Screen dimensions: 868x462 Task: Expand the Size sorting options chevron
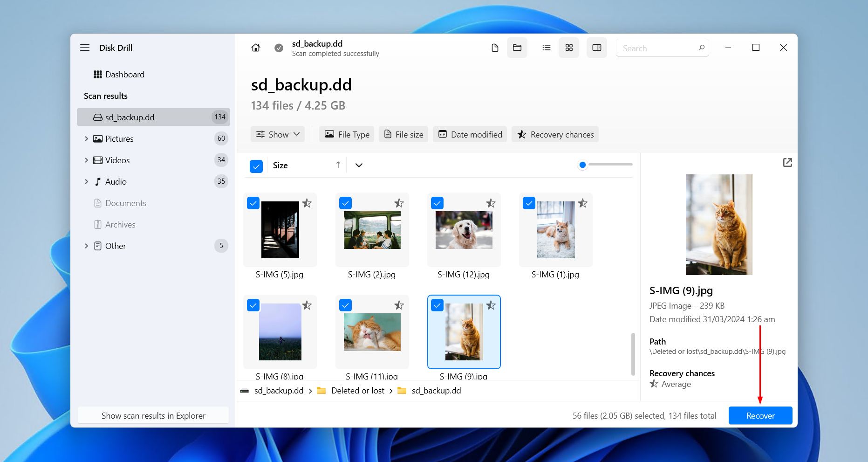tap(358, 165)
